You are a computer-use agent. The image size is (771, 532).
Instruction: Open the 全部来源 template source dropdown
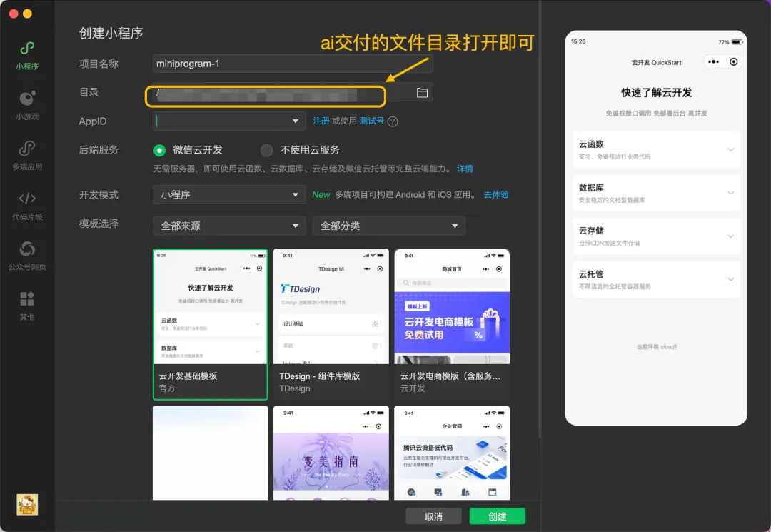(229, 226)
